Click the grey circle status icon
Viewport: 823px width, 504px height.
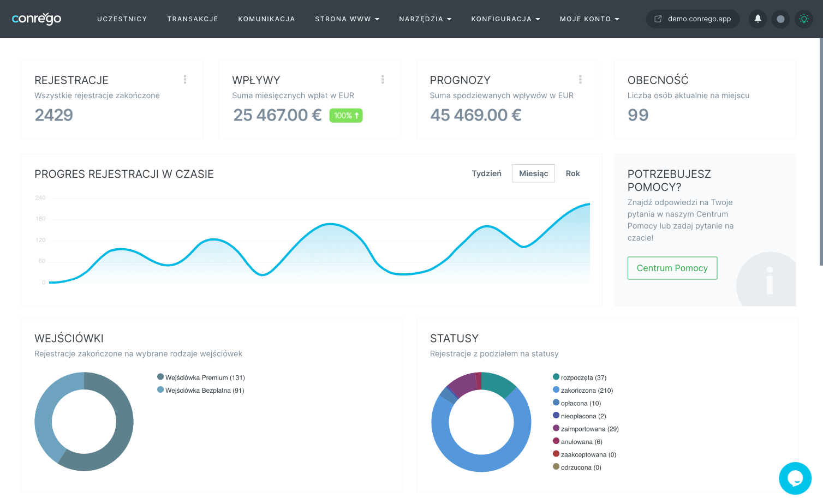780,19
